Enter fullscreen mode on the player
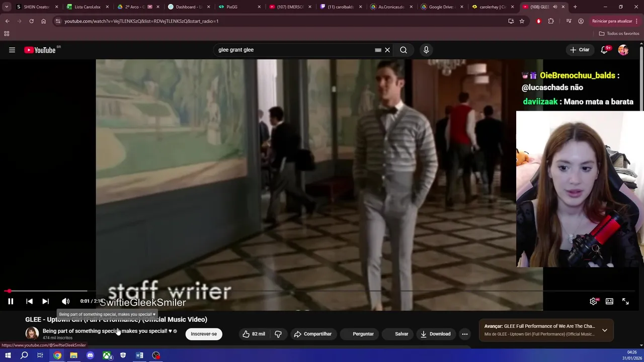The height and width of the screenshot is (362, 644). pos(625,301)
